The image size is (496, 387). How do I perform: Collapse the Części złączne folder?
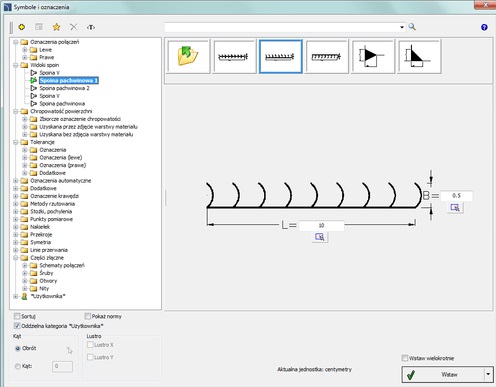16,258
